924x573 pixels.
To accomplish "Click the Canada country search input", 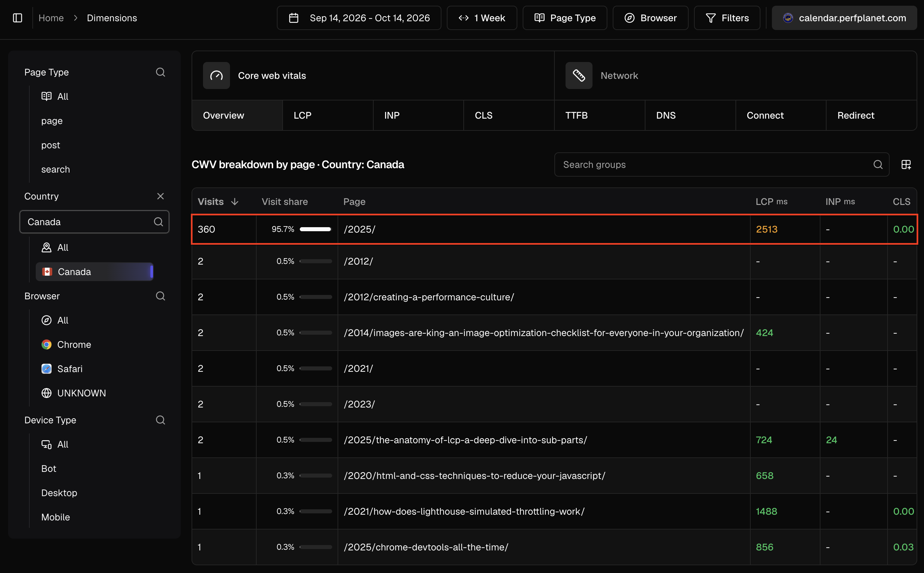I will point(94,222).
